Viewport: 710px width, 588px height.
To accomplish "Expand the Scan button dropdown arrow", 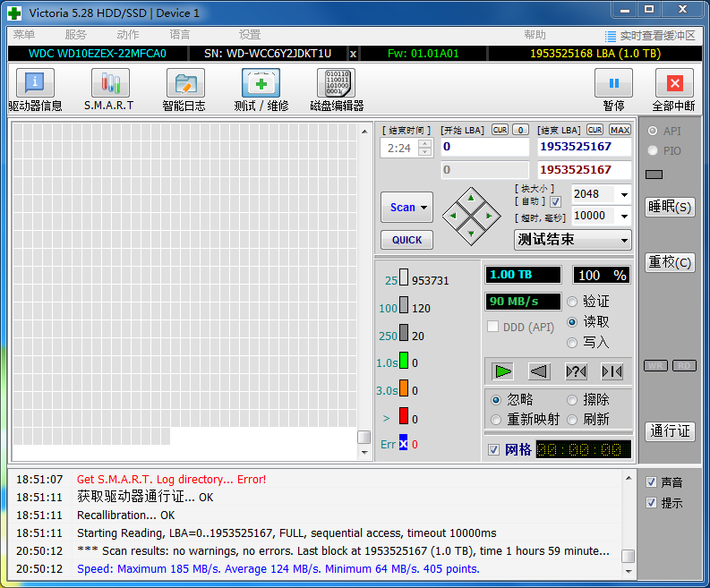I will [x=423, y=208].
